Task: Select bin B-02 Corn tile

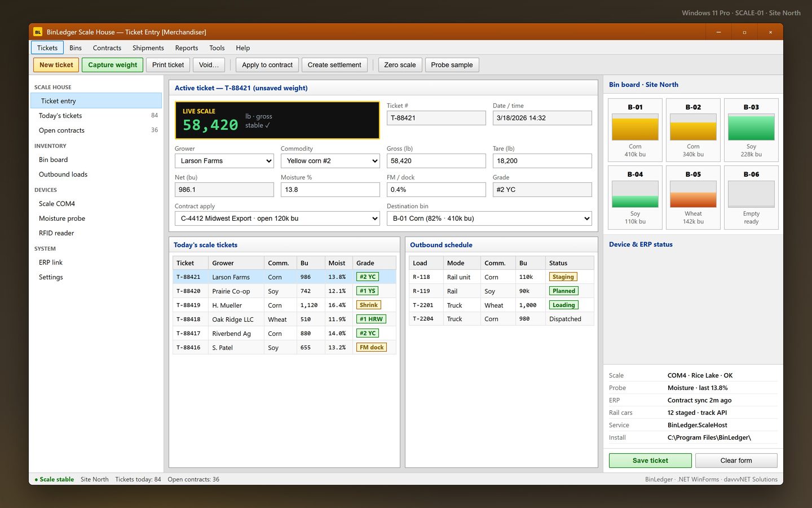Action: [693, 130]
